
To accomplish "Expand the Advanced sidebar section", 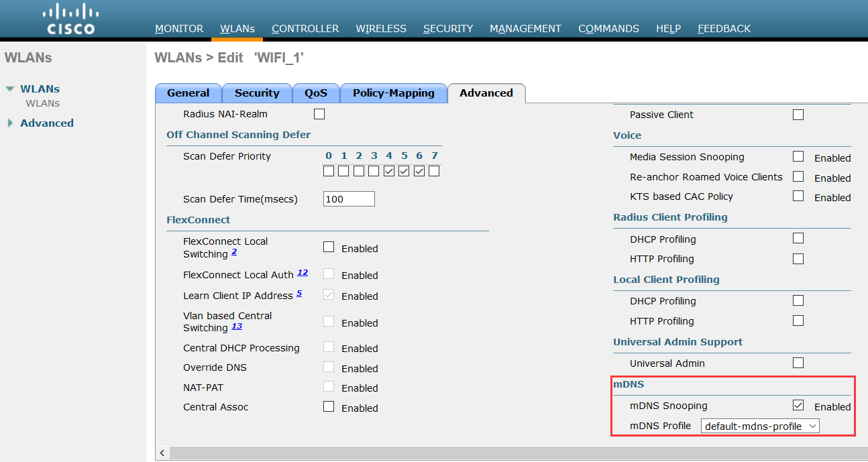I will click(10, 123).
